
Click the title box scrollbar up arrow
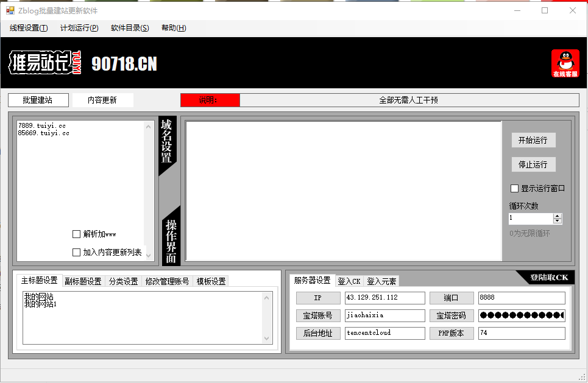(x=267, y=298)
